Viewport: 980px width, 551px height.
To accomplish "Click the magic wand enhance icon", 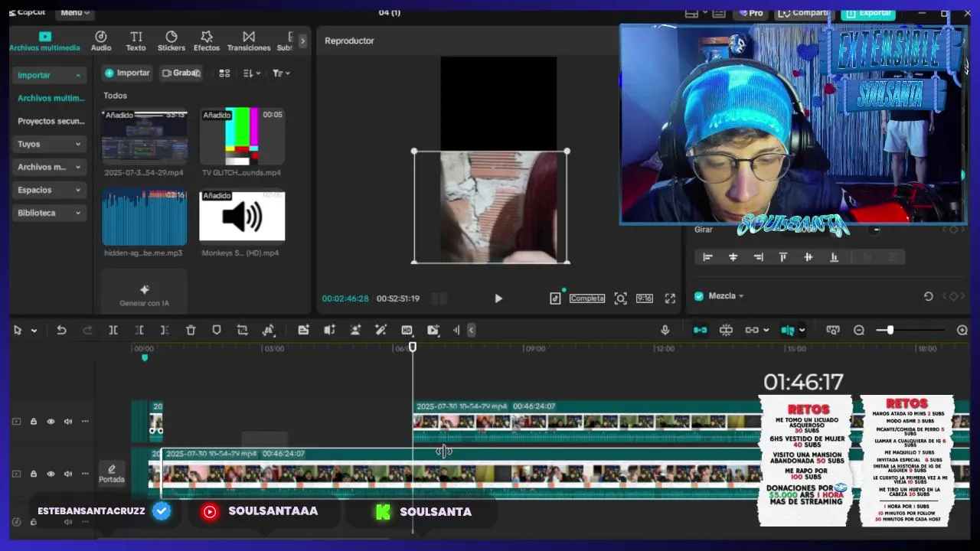I will pyautogui.click(x=381, y=330).
